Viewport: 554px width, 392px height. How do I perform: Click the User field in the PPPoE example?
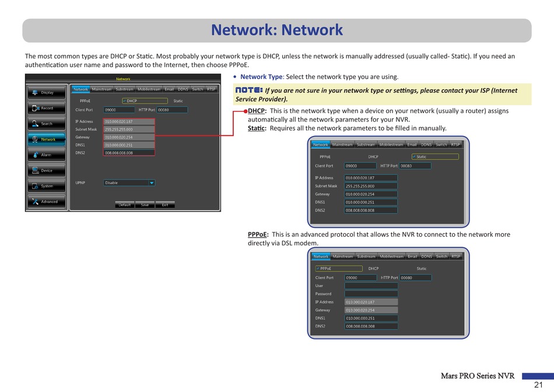(371, 286)
